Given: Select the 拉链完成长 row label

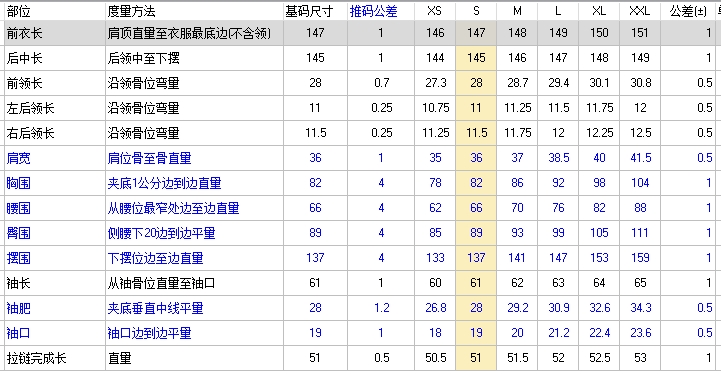Looking at the screenshot, I should pyautogui.click(x=36, y=358).
